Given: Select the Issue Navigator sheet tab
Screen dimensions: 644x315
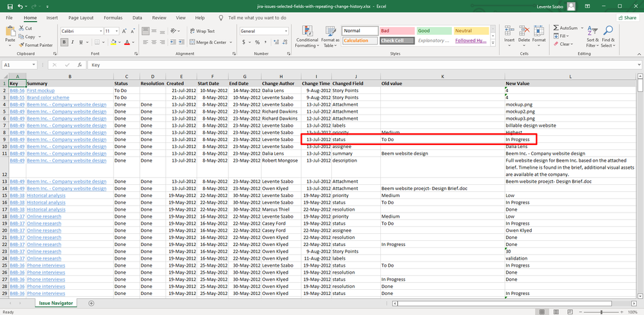Looking at the screenshot, I should [56, 303].
